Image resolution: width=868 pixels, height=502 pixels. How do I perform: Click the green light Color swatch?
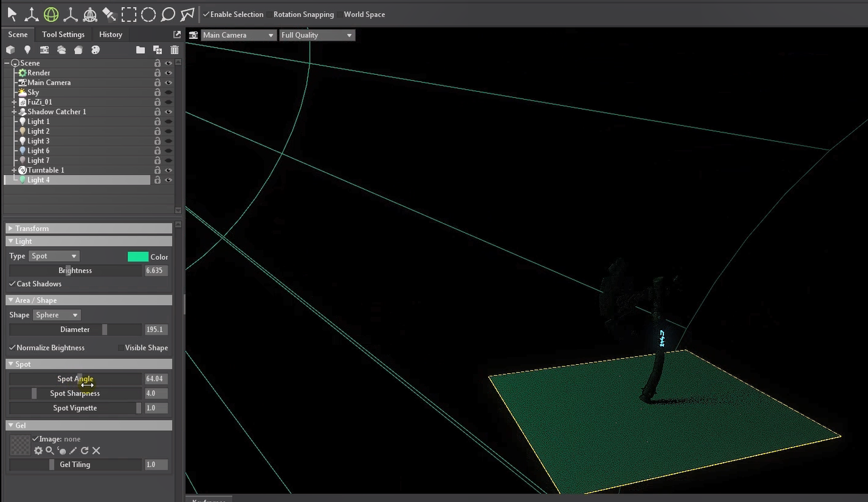[x=138, y=257]
